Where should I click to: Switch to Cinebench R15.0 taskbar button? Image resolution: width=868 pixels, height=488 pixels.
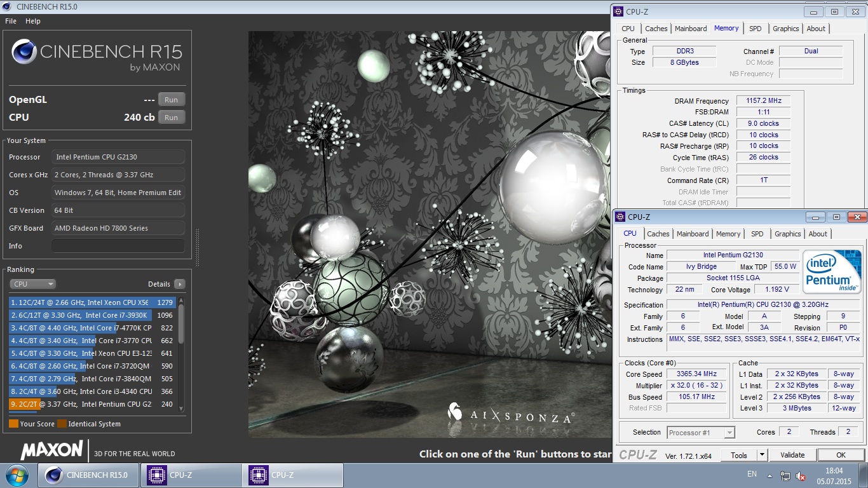tap(89, 475)
